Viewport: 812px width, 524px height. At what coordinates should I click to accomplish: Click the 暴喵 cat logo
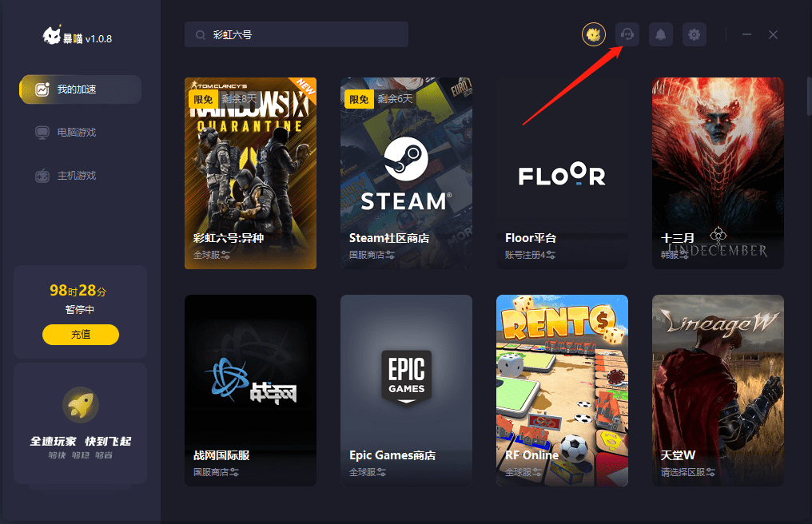point(52,37)
